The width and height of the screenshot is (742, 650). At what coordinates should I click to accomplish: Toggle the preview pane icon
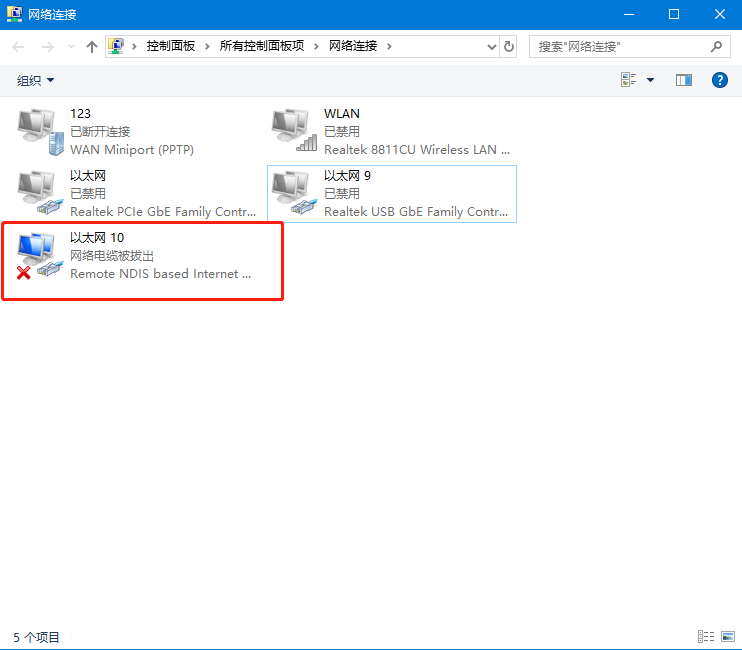[684, 80]
